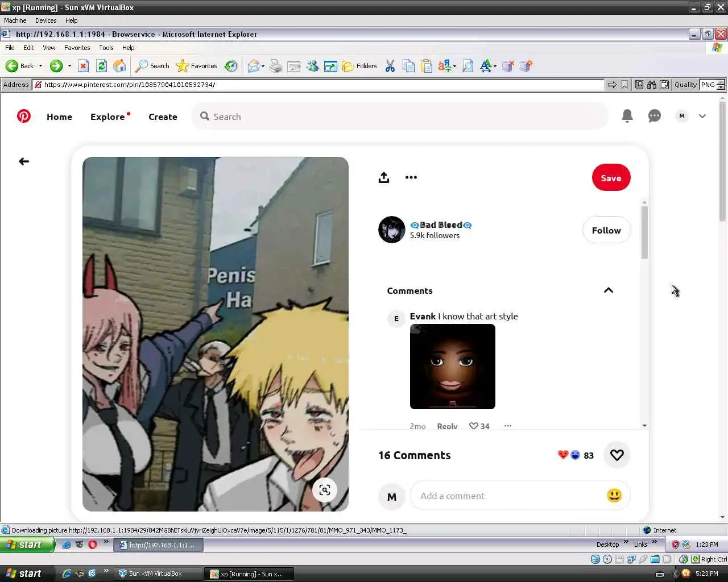Viewport: 728px width, 582px height.
Task: Click the Copy icon in IE toolbar
Action: coord(408,66)
